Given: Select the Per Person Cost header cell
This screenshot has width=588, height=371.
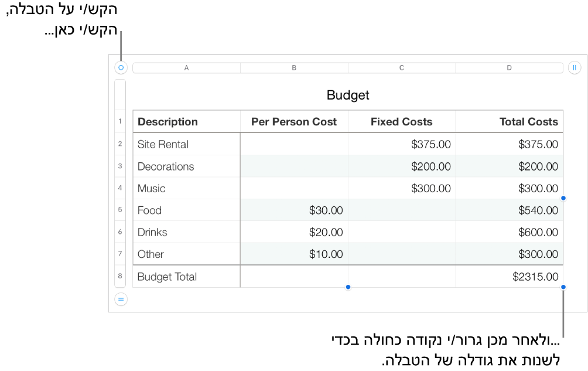Looking at the screenshot, I should [294, 121].
